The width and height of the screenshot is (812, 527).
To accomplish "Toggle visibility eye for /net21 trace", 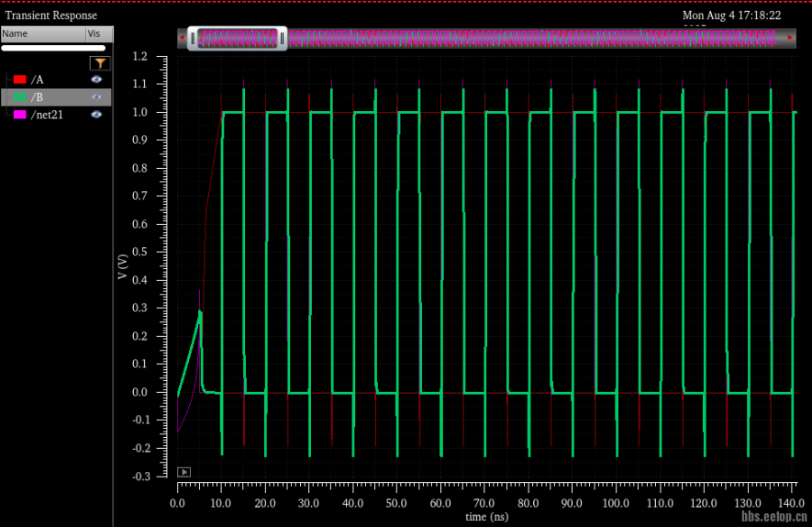I will 96,115.
